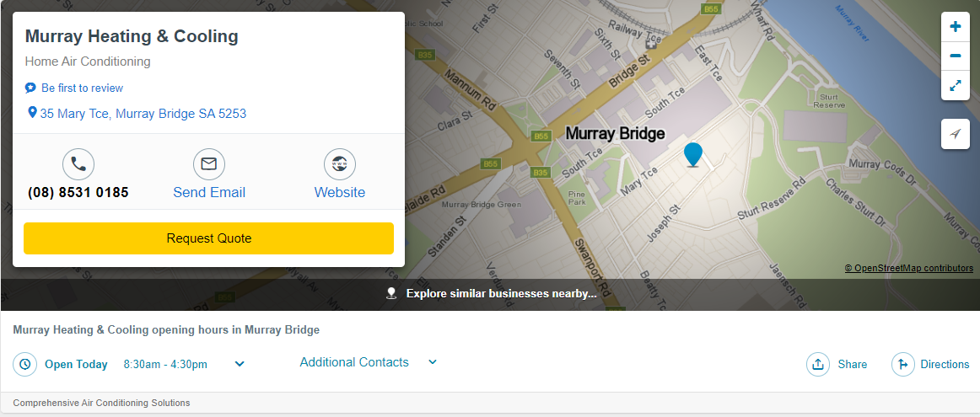This screenshot has height=417, width=980.
Task: Expand map to fullscreen
Action: click(956, 86)
